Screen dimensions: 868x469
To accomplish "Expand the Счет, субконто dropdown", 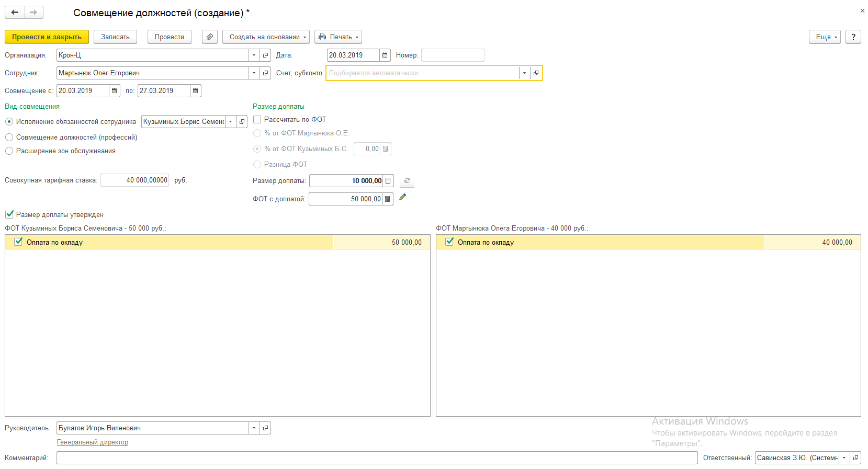I will point(524,73).
